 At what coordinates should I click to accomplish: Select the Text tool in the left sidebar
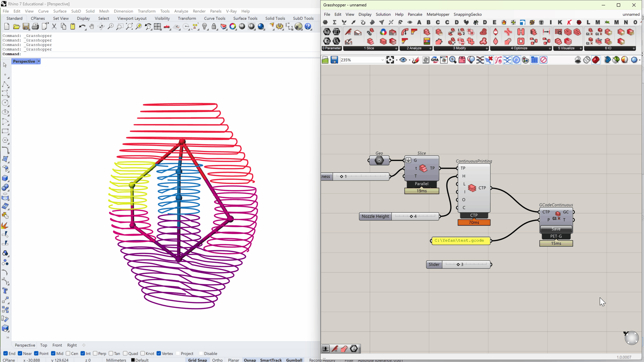[5, 291]
